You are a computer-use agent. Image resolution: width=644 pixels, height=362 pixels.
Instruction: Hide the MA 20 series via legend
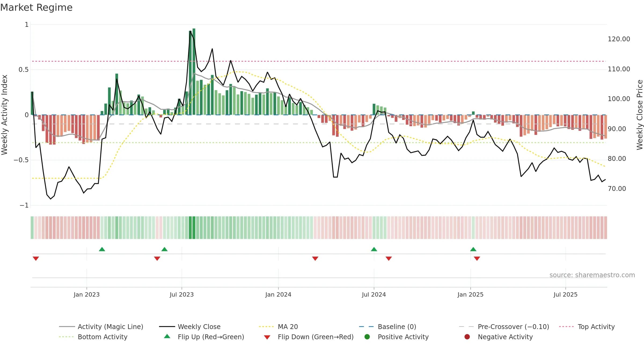[279, 327]
